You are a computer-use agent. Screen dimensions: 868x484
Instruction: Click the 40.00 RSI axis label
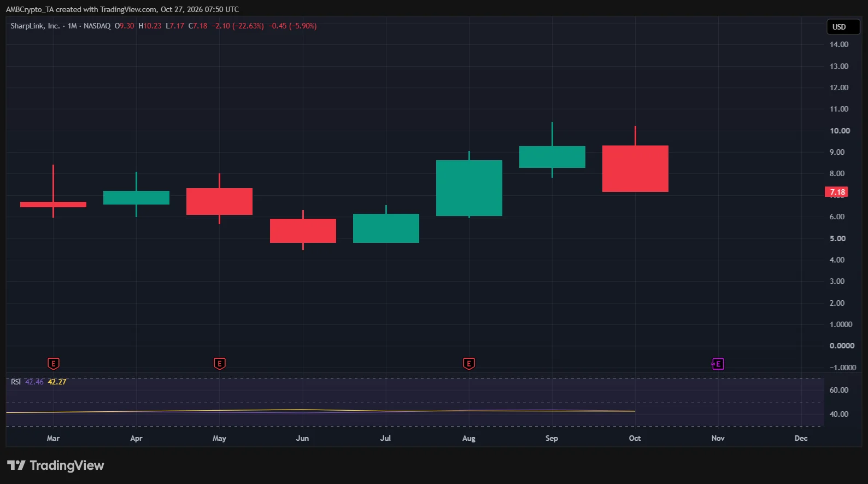click(839, 414)
